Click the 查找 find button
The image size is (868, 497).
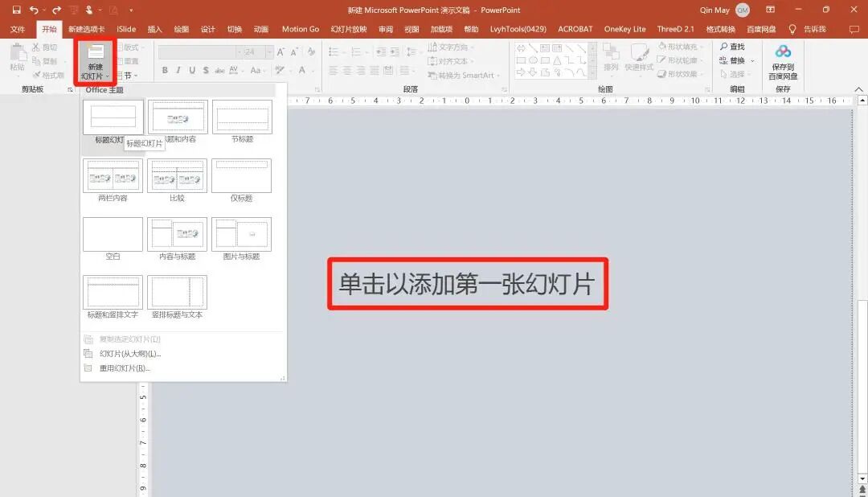[732, 47]
